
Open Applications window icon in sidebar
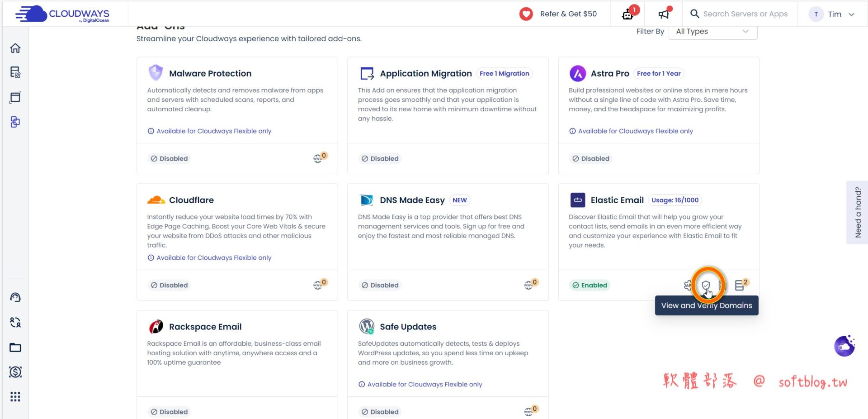(x=15, y=97)
